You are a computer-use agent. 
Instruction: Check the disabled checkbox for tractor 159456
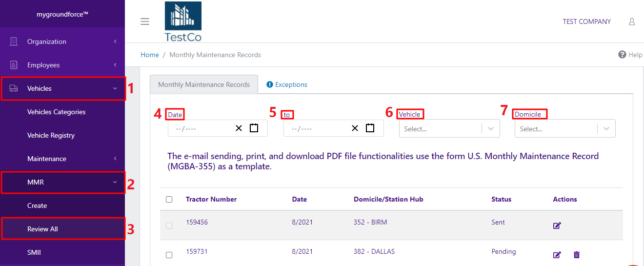coord(169,225)
